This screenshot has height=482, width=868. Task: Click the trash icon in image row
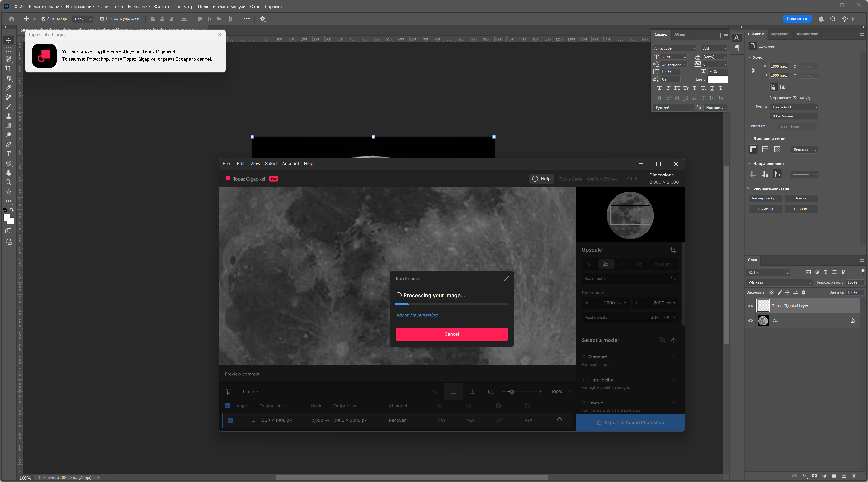[559, 420]
